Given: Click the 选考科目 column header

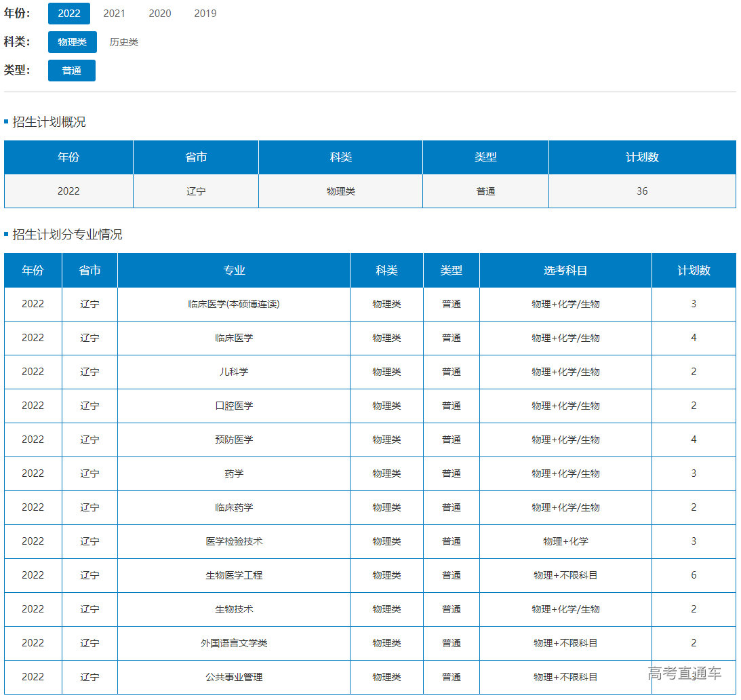Looking at the screenshot, I should [565, 271].
